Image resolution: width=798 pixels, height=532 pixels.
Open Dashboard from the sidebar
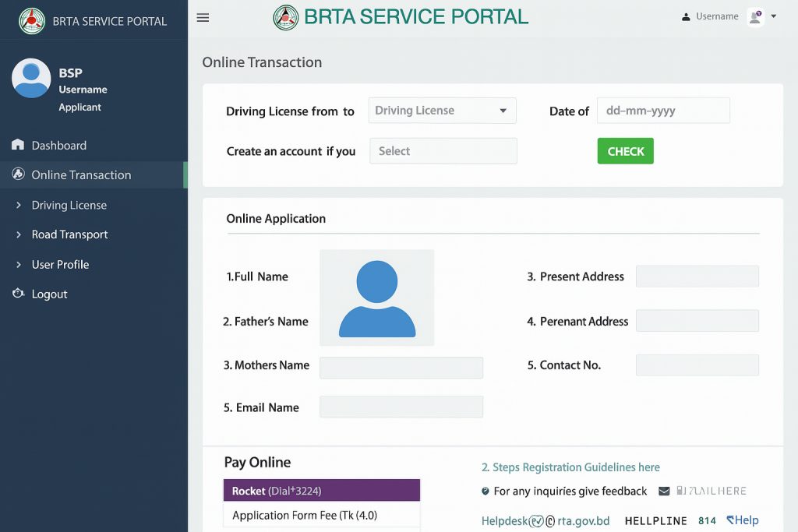[x=58, y=146]
